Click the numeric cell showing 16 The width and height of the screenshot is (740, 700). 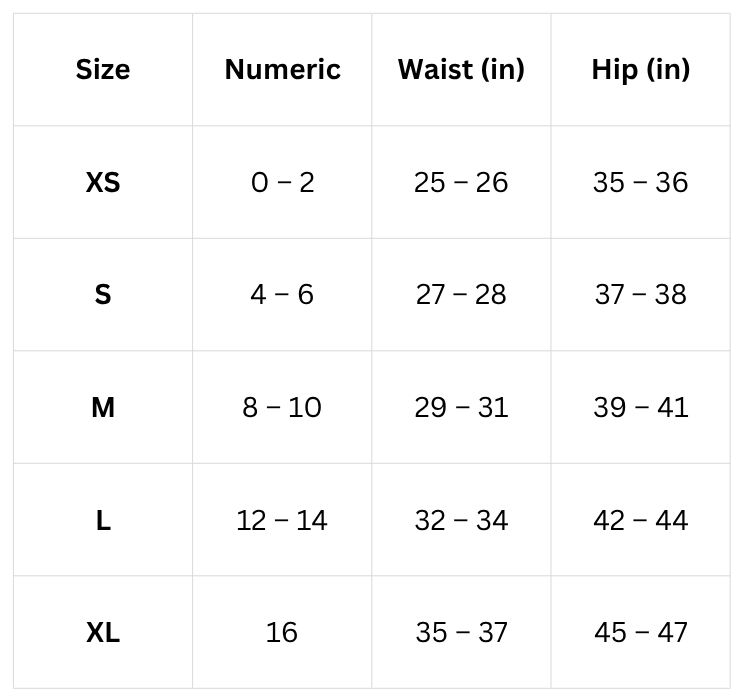click(x=282, y=633)
